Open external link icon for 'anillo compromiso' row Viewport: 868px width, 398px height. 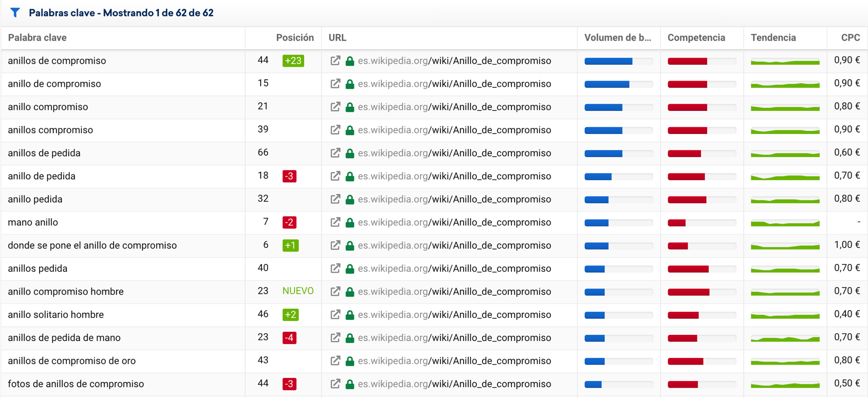coord(335,107)
